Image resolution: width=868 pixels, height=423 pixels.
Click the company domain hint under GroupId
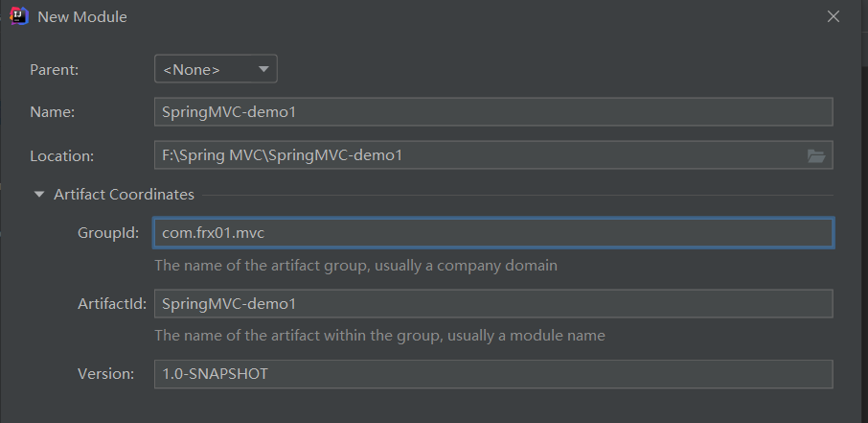click(x=356, y=266)
